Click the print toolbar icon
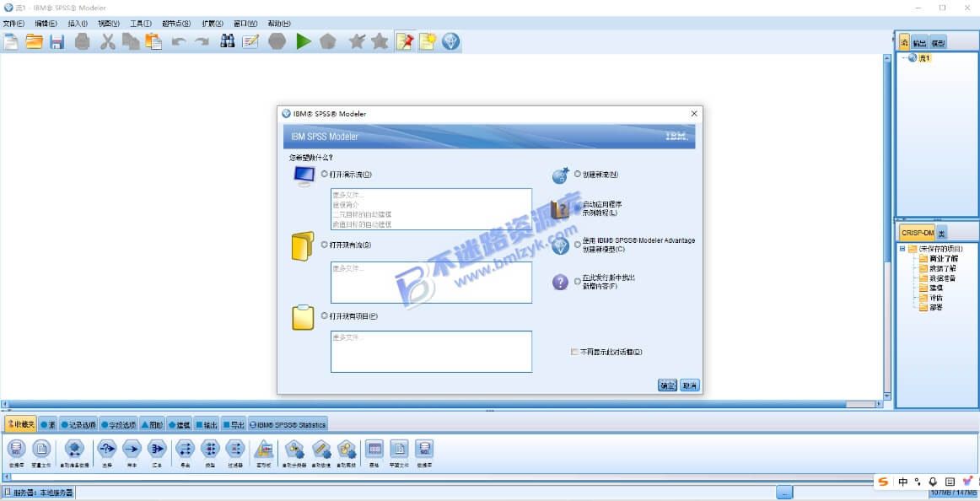980x501 pixels. (83, 42)
